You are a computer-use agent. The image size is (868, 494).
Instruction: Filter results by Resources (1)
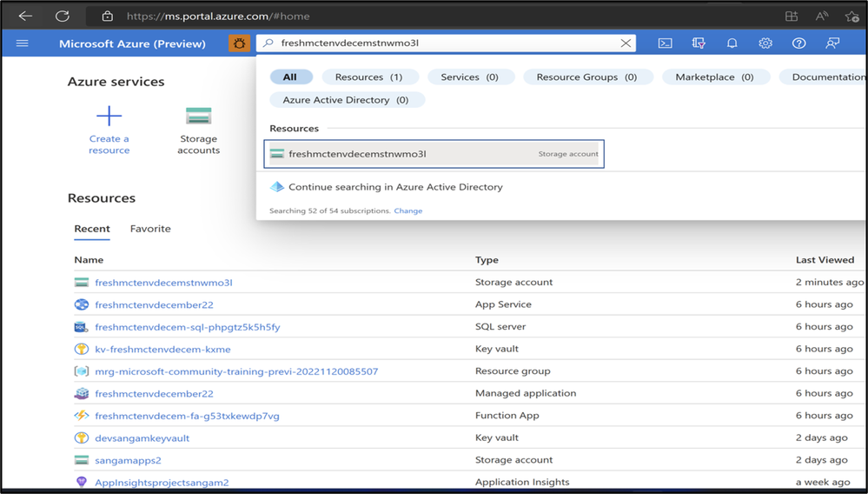[370, 77]
